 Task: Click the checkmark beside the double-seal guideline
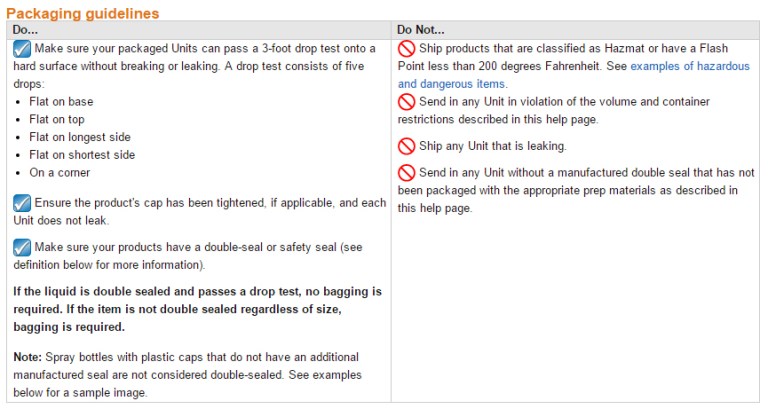click(x=22, y=247)
